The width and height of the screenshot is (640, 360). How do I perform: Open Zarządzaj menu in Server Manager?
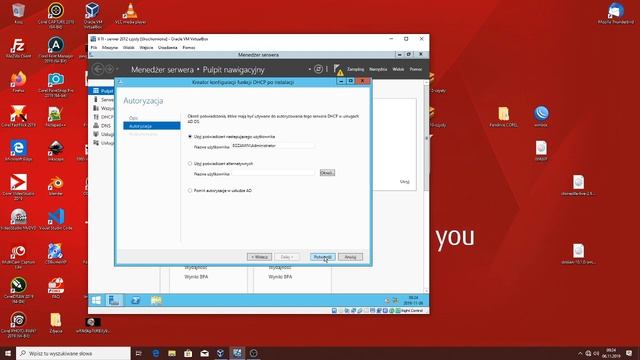(x=356, y=69)
